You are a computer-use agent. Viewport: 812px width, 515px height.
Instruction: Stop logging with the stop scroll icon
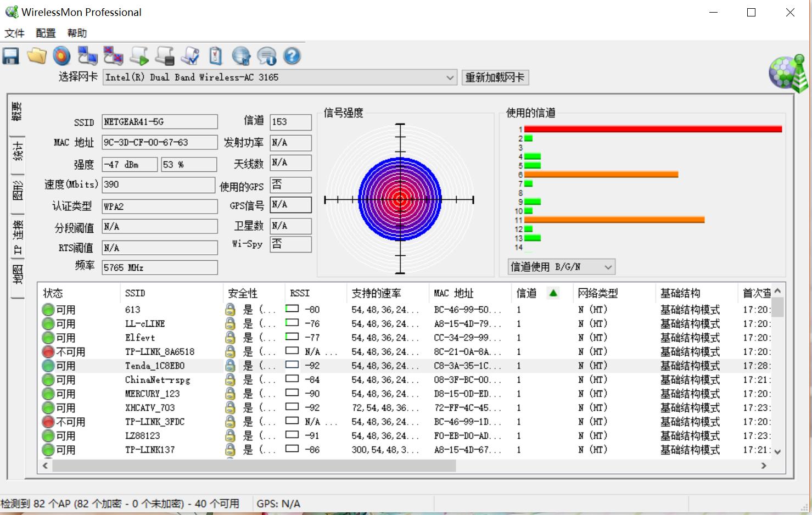[x=165, y=55]
